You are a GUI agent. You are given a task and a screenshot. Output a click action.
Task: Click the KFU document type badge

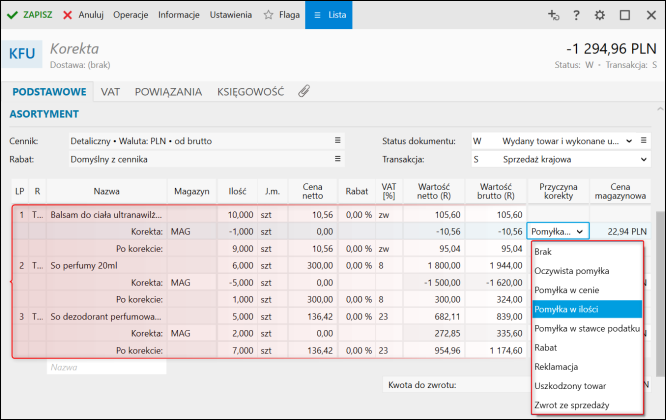pyautogui.click(x=22, y=54)
